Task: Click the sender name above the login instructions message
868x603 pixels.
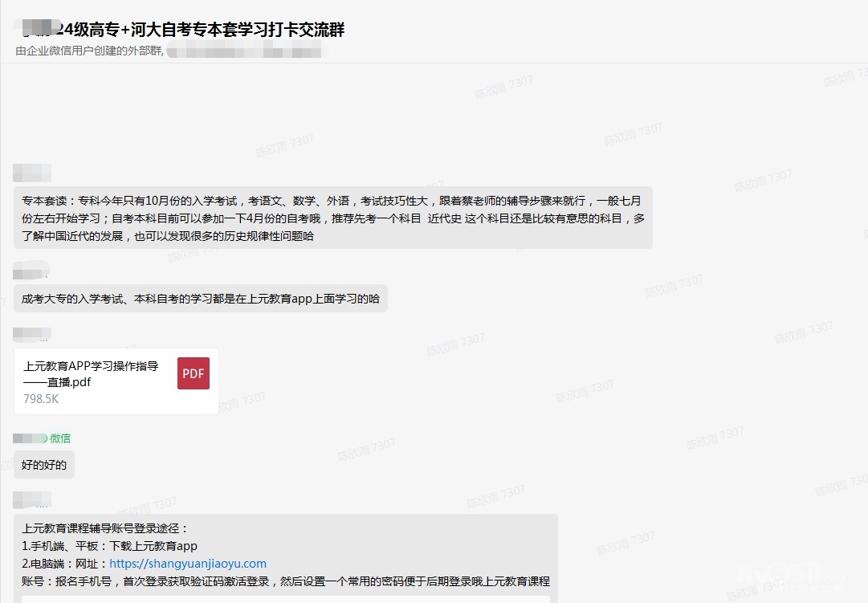Action: tap(32, 499)
